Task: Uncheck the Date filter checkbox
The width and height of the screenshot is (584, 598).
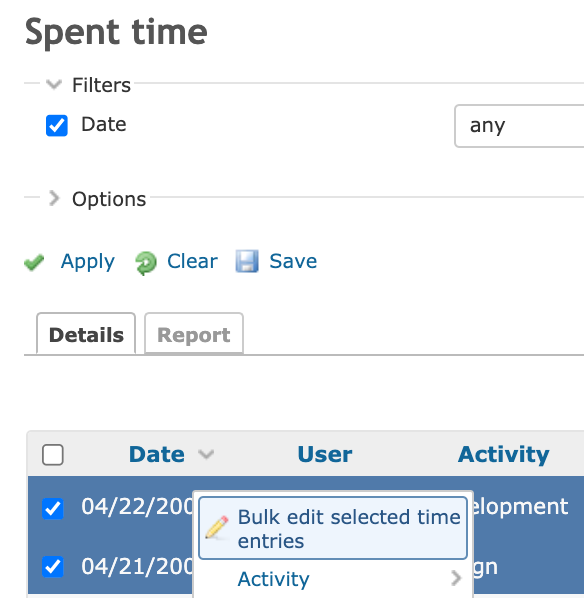Action: click(57, 125)
